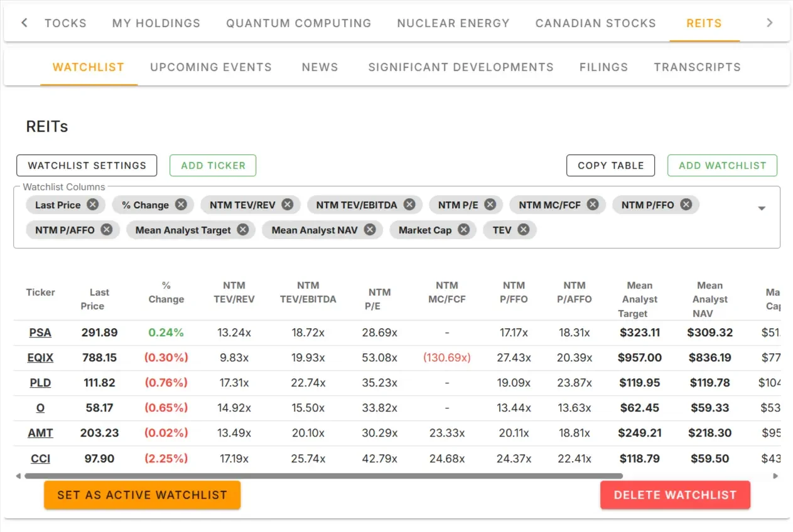Click the Mean Analyst Target header
This screenshot has height=532, width=793.
click(640, 299)
